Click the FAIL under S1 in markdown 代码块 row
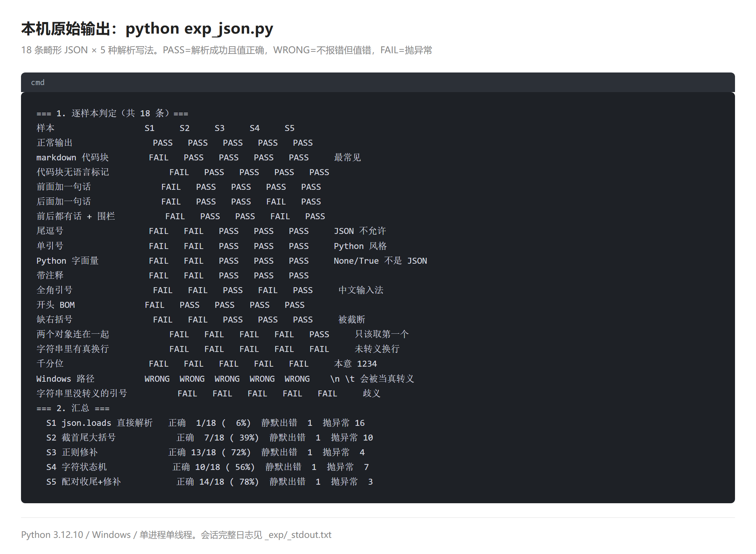756x554 pixels. click(159, 158)
